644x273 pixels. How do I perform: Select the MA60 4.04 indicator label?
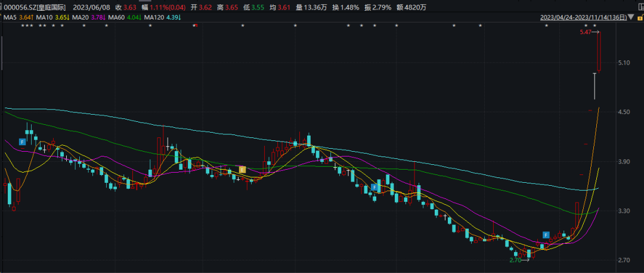(x=125, y=17)
